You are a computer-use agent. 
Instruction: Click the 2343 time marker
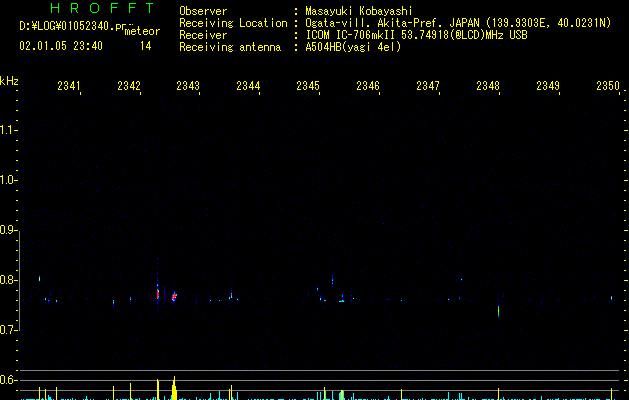pos(188,86)
